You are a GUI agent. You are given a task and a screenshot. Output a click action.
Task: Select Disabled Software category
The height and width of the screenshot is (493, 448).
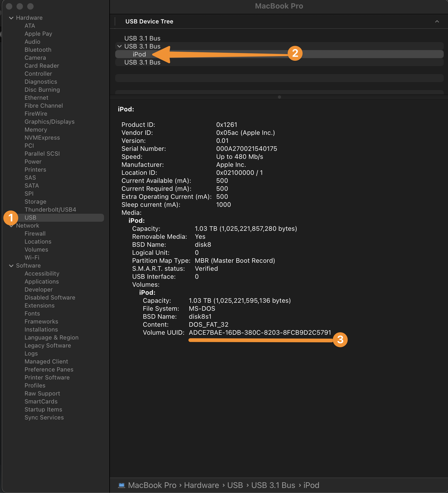pos(50,298)
